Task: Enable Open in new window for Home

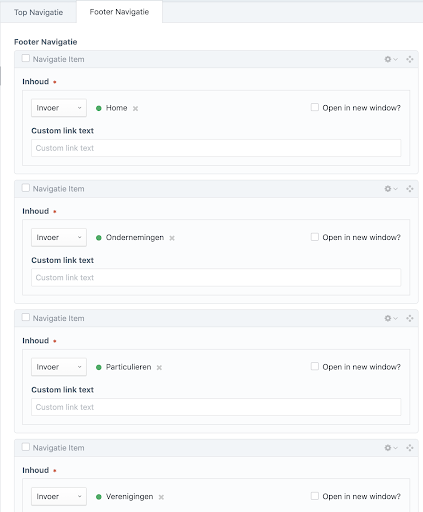Action: 315,107
